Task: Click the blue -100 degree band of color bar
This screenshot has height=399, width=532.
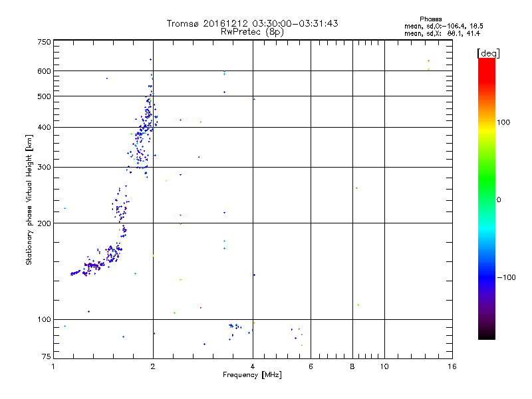Action: coord(487,277)
